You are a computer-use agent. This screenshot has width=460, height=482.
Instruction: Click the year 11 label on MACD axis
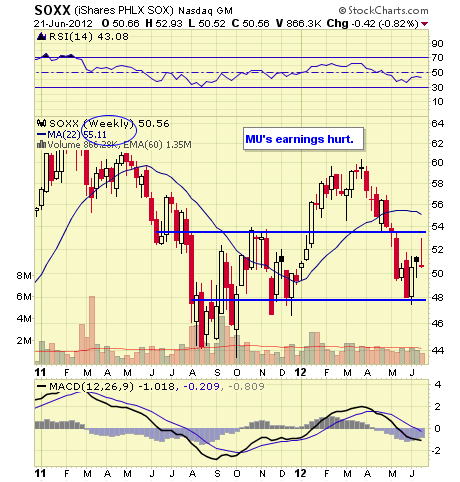pyautogui.click(x=40, y=474)
